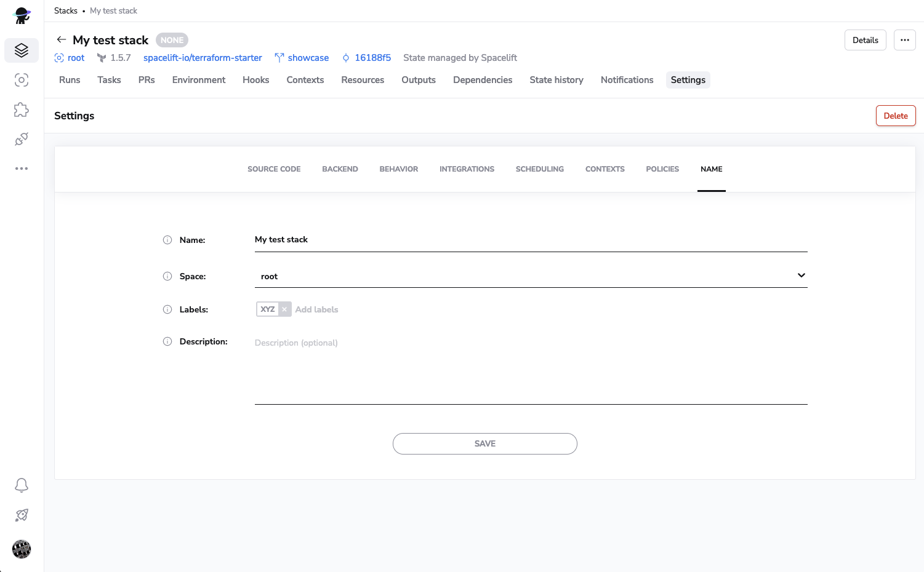This screenshot has height=572, width=924.
Task: Open the Environment tab
Action: (x=199, y=80)
